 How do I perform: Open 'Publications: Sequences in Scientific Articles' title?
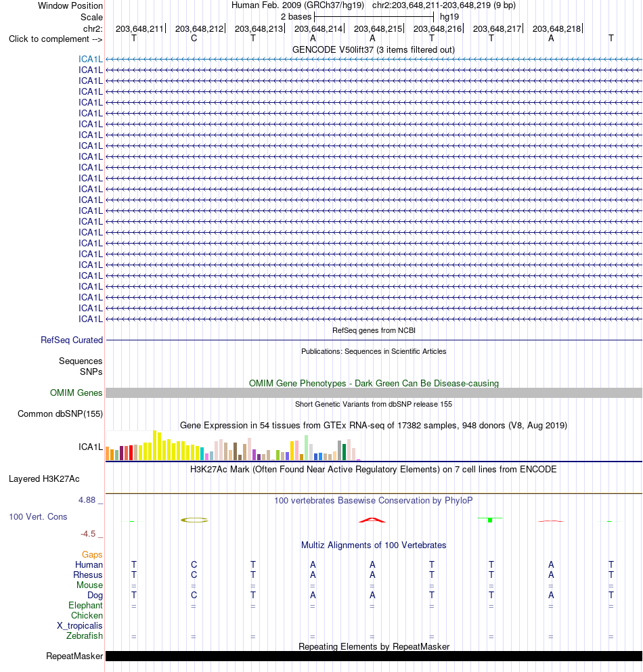374,351
